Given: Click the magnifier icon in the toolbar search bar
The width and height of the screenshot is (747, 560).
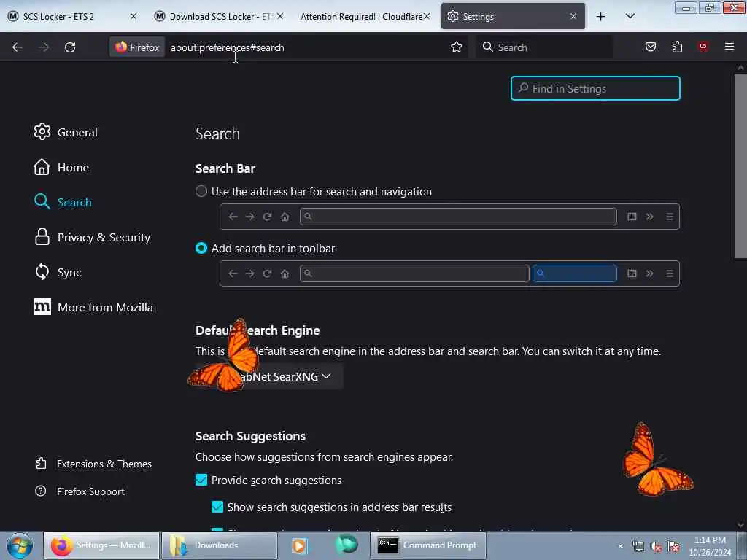Looking at the screenshot, I should tap(487, 47).
